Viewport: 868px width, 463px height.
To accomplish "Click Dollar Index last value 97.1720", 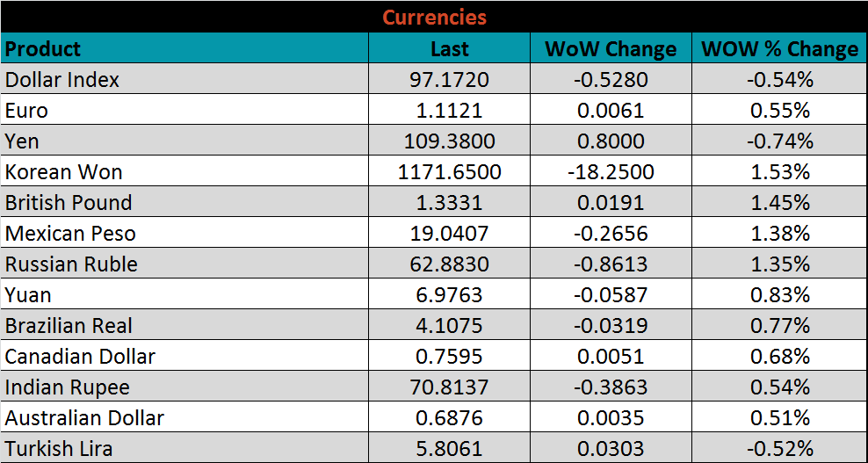I will [449, 80].
